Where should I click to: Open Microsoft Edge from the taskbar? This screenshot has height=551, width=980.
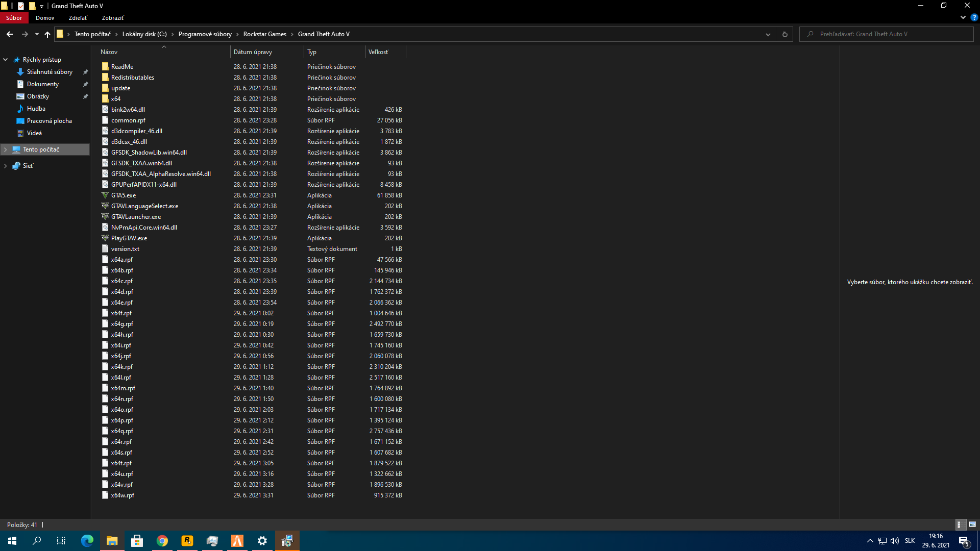coord(87,540)
